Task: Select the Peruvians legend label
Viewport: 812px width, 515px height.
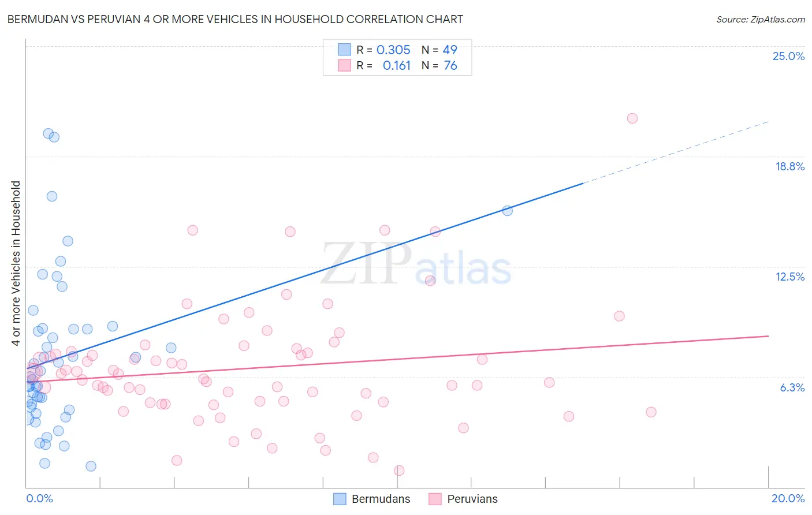Action: coord(472,499)
